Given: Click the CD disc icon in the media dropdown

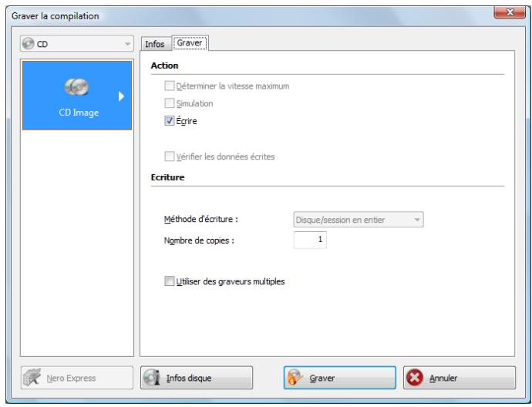Looking at the screenshot, I should click(x=29, y=43).
